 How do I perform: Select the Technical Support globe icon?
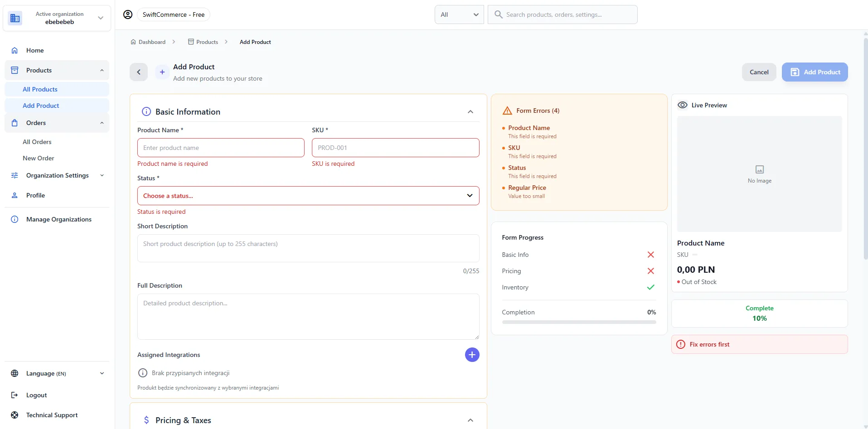(15, 415)
